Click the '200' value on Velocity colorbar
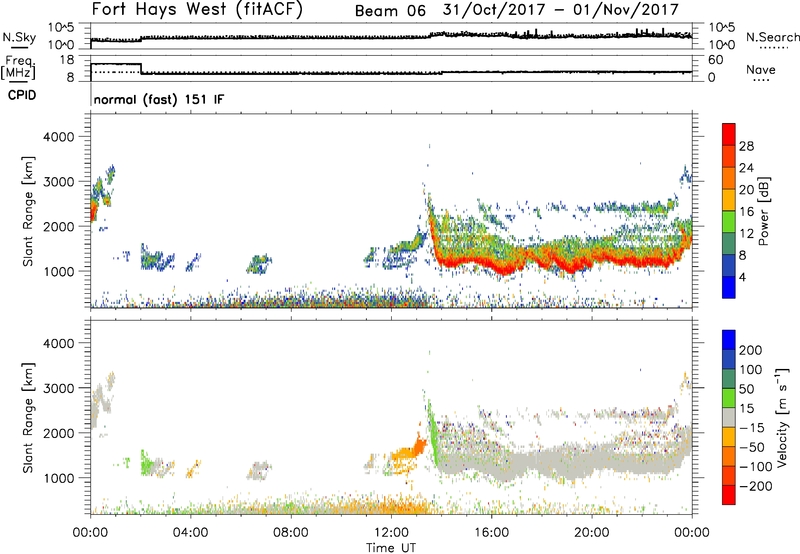Image resolution: width=800 pixels, height=554 pixels. coord(750,350)
